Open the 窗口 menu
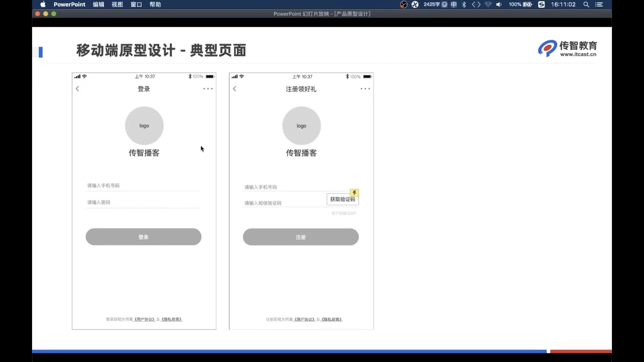This screenshot has width=644, height=362. coord(136,4)
